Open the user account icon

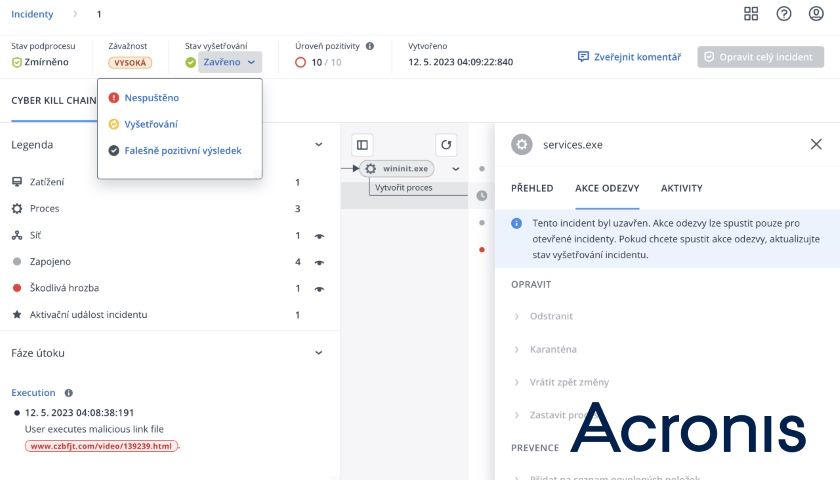816,14
